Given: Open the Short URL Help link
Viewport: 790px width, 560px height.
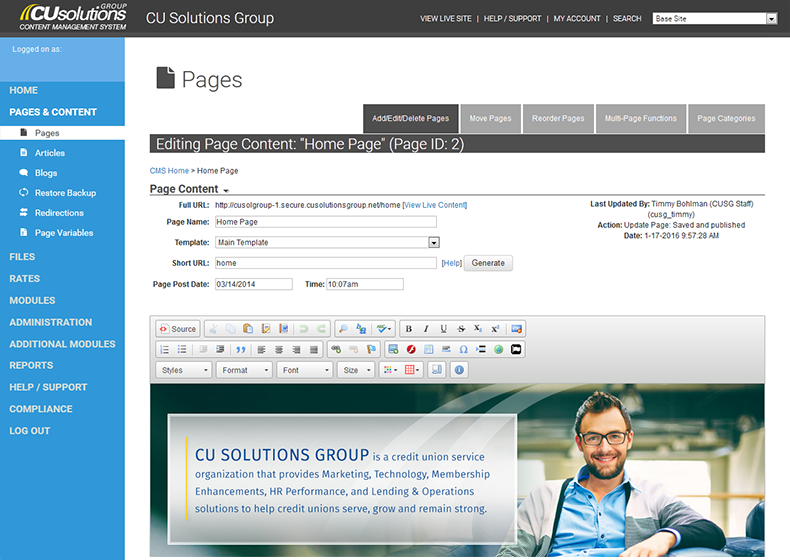Looking at the screenshot, I should (x=451, y=263).
